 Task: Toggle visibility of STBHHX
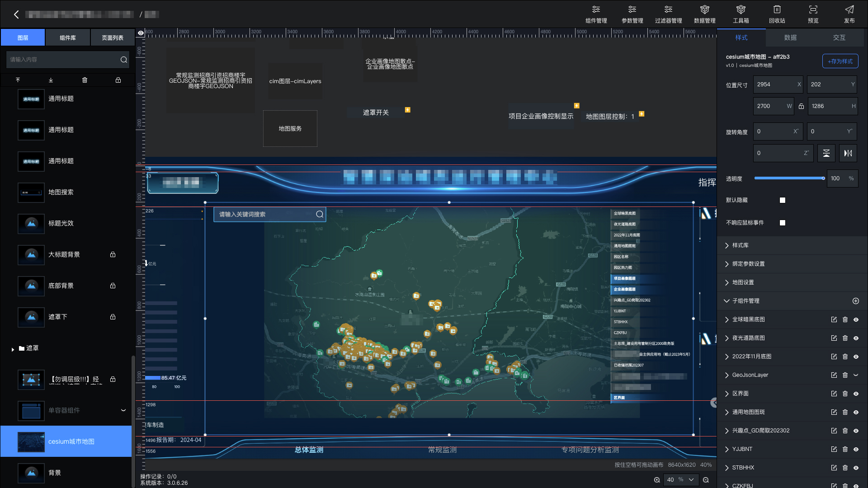[x=856, y=468]
